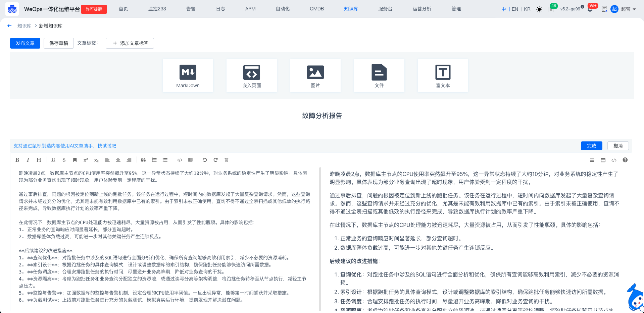The width and height of the screenshot is (644, 313).
Task: Go to the CMDB menu
Action: [x=316, y=9]
